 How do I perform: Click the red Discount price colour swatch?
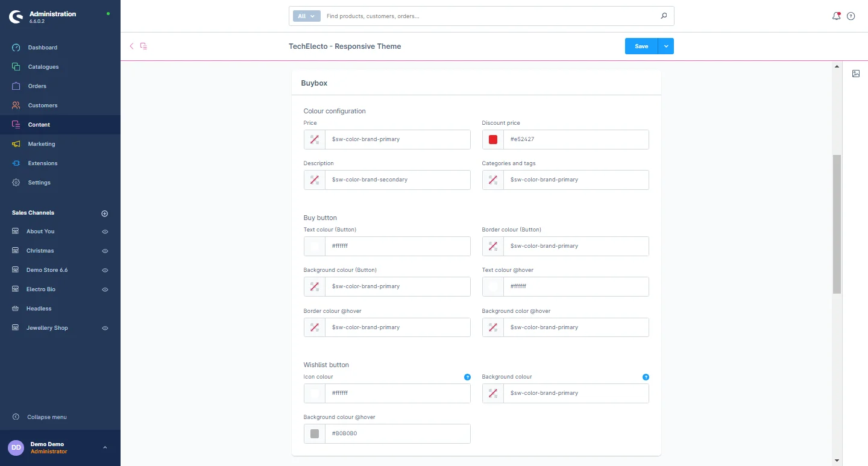pyautogui.click(x=493, y=139)
